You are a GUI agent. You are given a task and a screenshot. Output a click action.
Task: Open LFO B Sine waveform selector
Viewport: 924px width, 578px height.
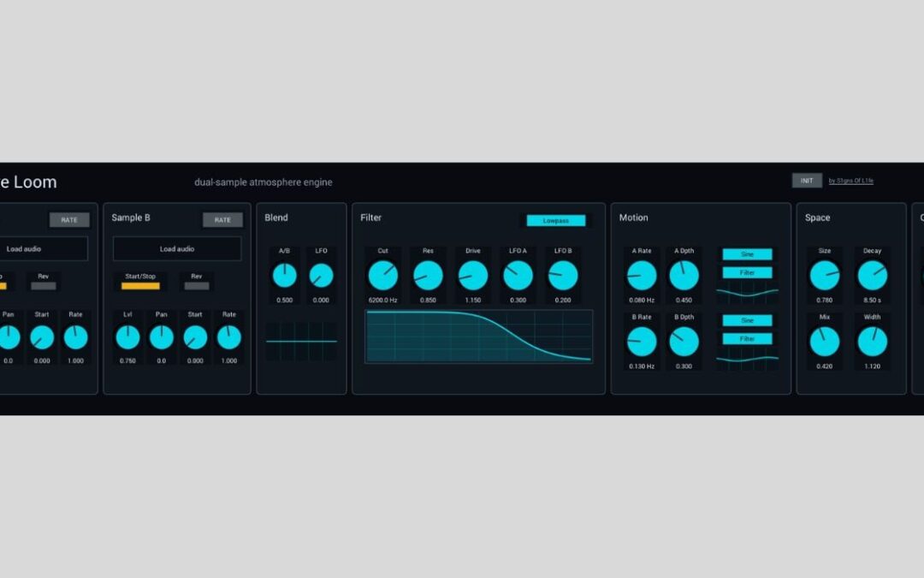[x=747, y=320]
